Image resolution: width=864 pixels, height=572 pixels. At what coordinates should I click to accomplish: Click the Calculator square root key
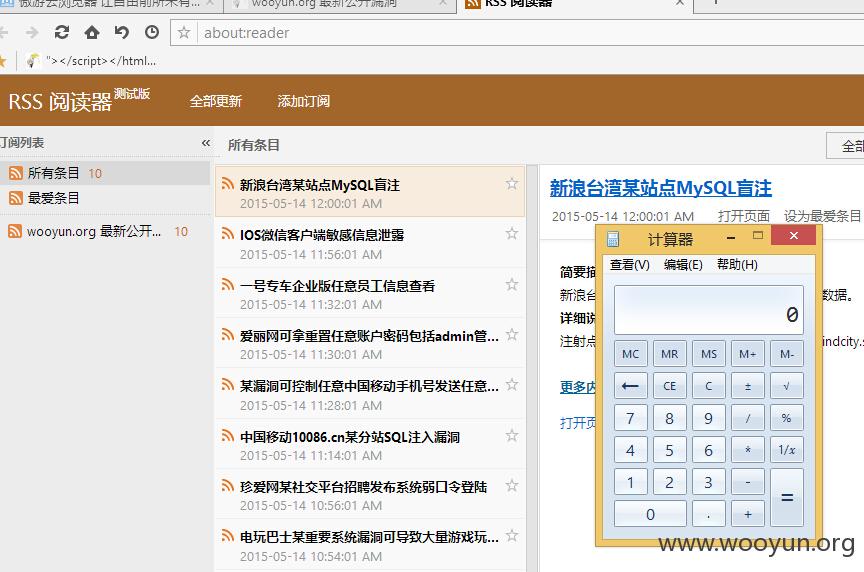(787, 386)
